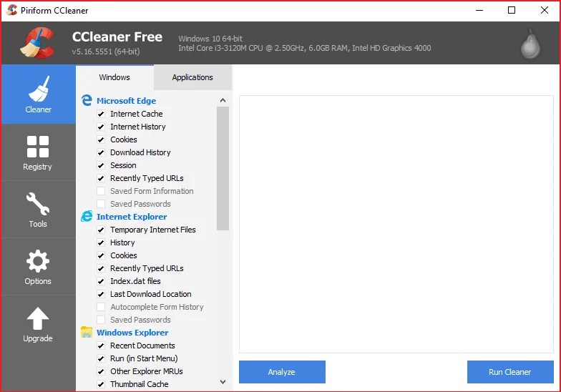
Task: Click the Microsoft Edge section icon
Action: click(x=86, y=100)
